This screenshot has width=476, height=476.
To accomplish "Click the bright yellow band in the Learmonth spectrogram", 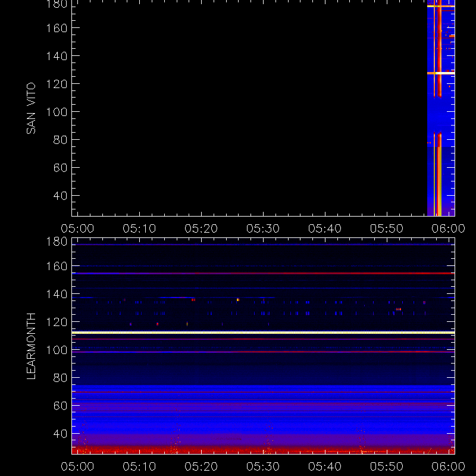I will (263, 333).
